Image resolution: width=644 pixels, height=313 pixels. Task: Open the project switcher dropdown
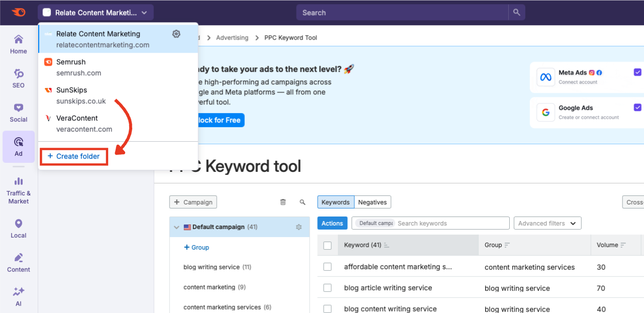click(95, 12)
